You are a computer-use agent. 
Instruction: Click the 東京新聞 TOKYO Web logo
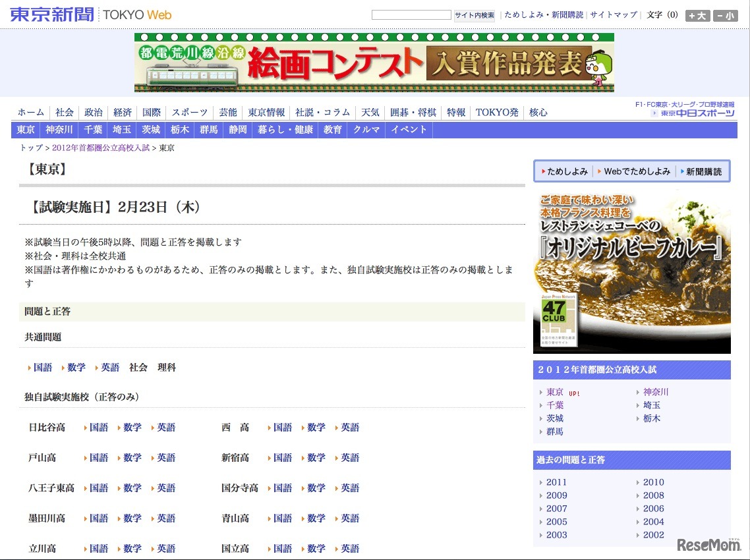[x=90, y=14]
